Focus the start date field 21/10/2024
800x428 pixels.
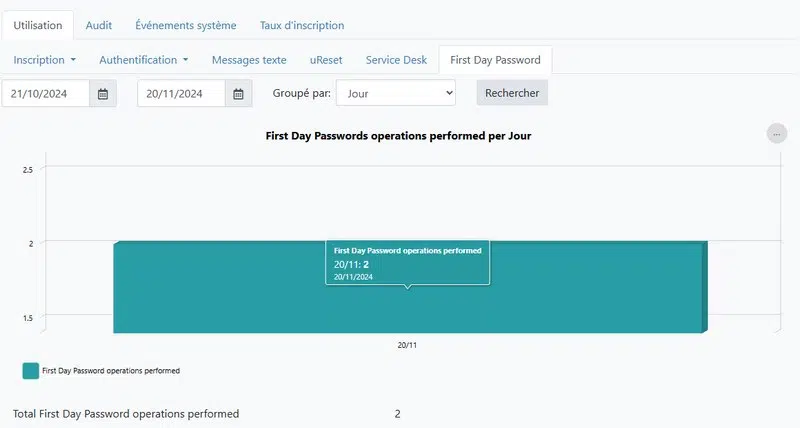tap(46, 94)
